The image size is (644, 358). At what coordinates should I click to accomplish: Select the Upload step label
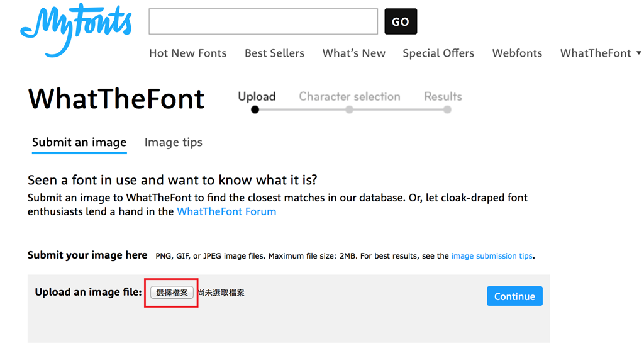click(257, 97)
